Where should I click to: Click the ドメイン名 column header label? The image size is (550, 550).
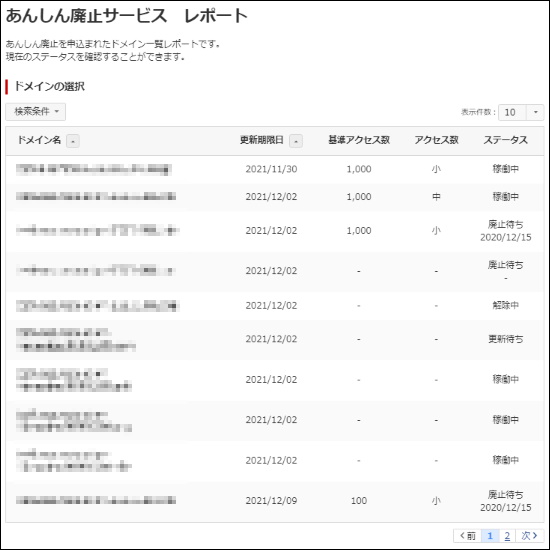39,140
